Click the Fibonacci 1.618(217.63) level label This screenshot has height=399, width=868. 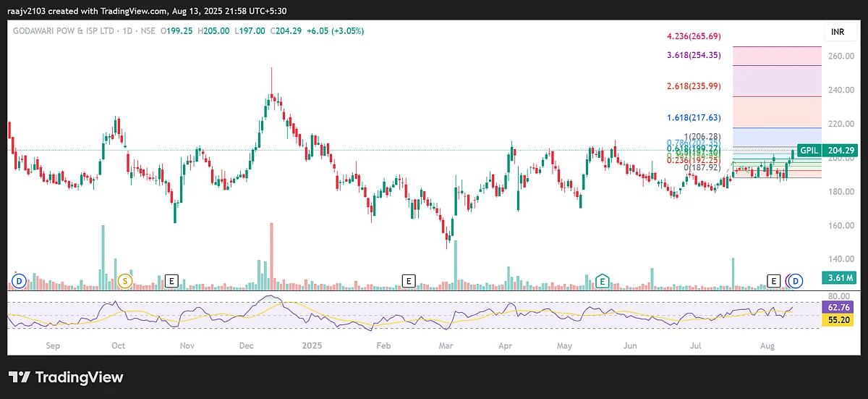694,117
